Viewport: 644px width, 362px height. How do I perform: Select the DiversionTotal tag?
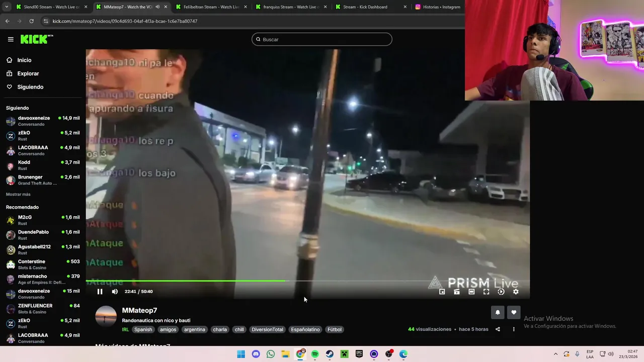(268, 329)
